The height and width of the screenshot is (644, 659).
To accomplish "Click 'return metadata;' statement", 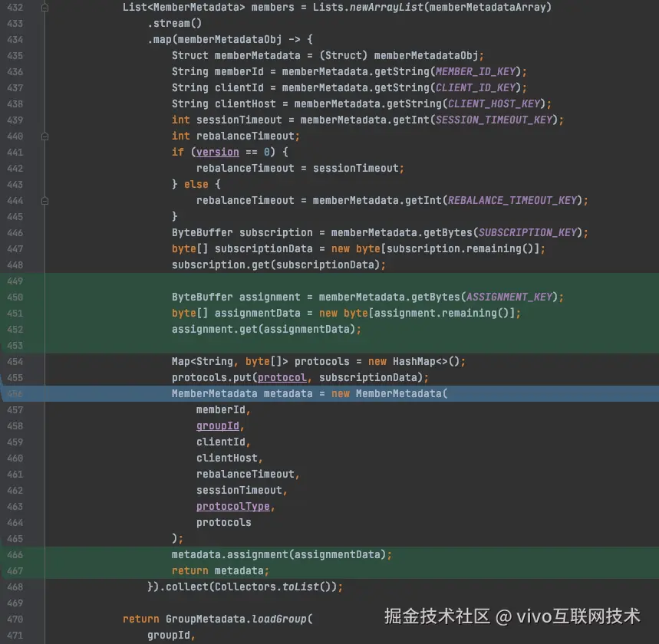I will click(220, 571).
